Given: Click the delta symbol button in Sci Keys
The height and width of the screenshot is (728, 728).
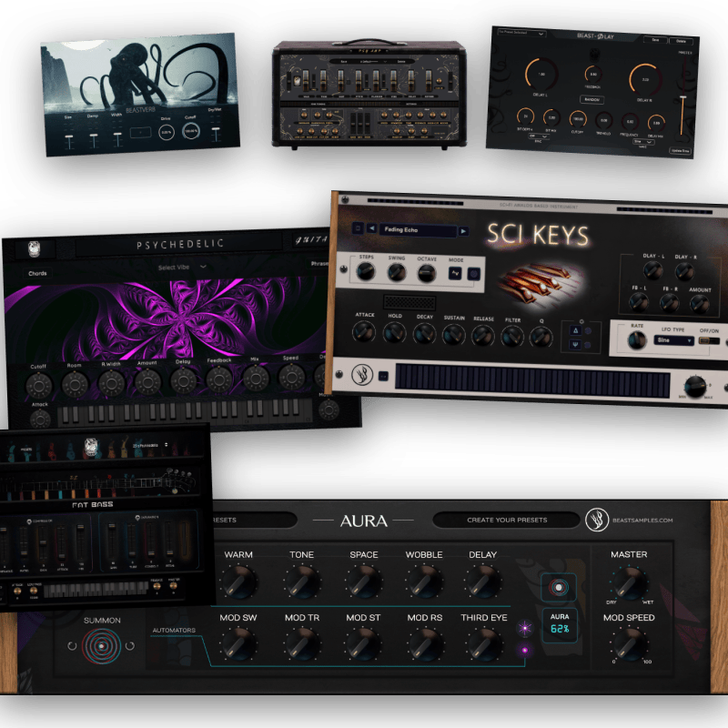Looking at the screenshot, I should click(576, 330).
